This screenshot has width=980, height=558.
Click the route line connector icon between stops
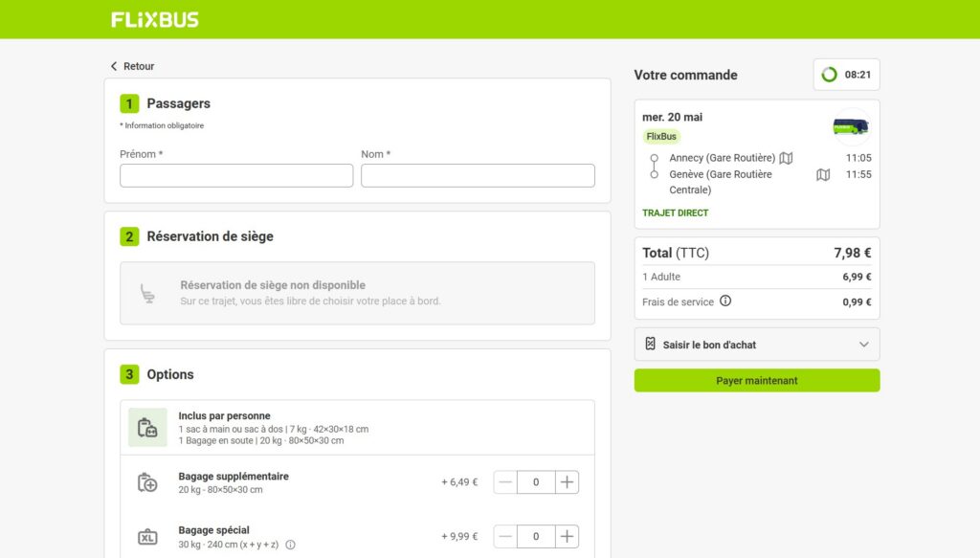654,167
